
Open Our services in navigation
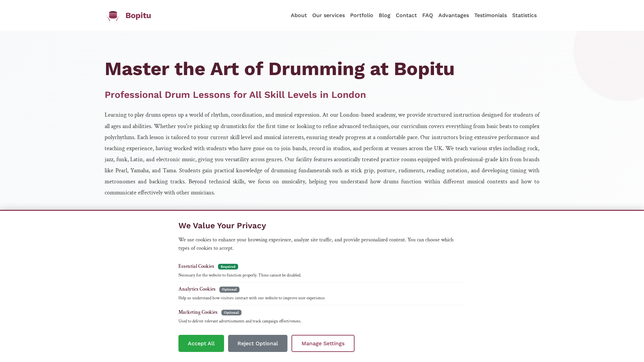point(328,15)
